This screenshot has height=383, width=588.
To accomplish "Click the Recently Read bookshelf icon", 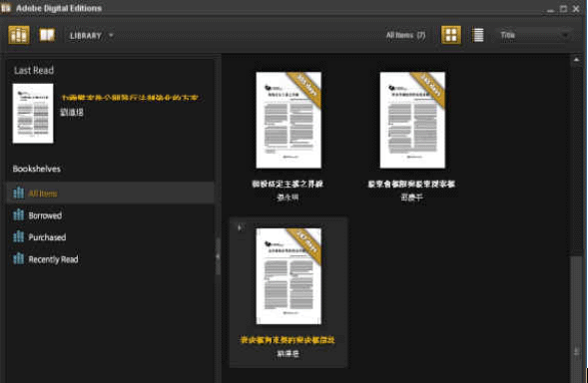I will [18, 258].
